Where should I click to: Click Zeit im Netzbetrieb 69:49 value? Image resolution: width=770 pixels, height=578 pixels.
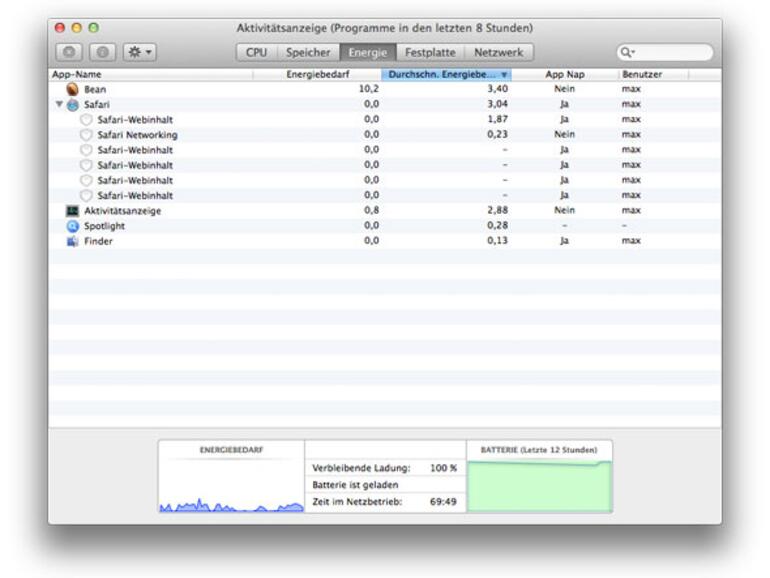coord(443,502)
